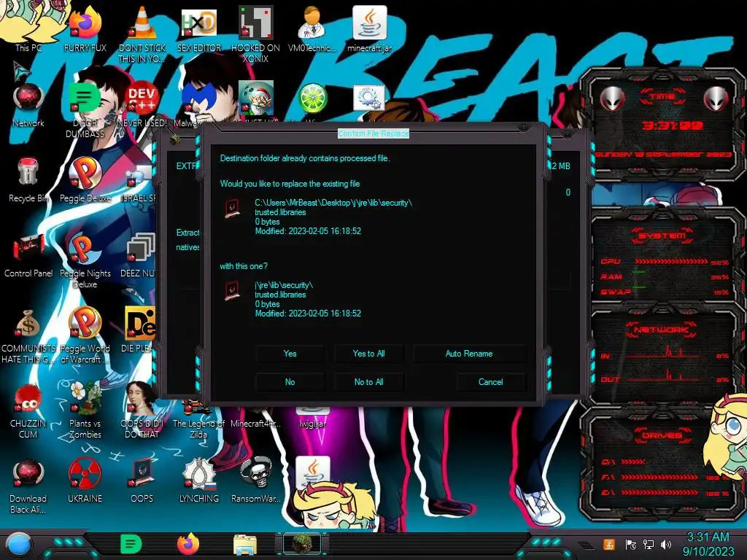Open minecraft.jar on the desktop

click(x=369, y=28)
